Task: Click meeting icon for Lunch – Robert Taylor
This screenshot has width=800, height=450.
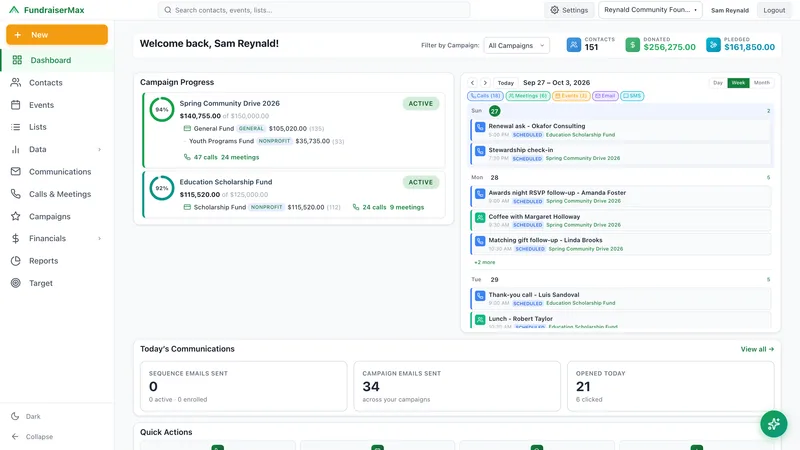Action: [480, 320]
